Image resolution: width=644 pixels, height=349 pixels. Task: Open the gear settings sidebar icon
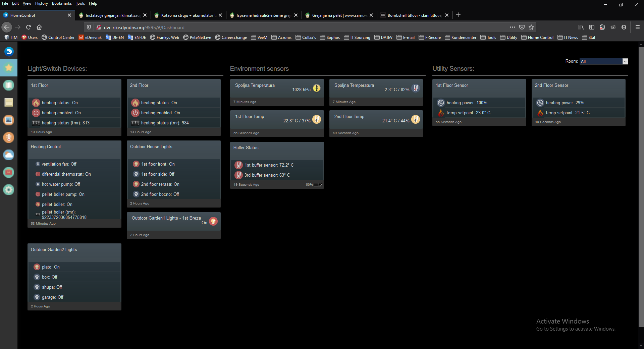point(9,190)
